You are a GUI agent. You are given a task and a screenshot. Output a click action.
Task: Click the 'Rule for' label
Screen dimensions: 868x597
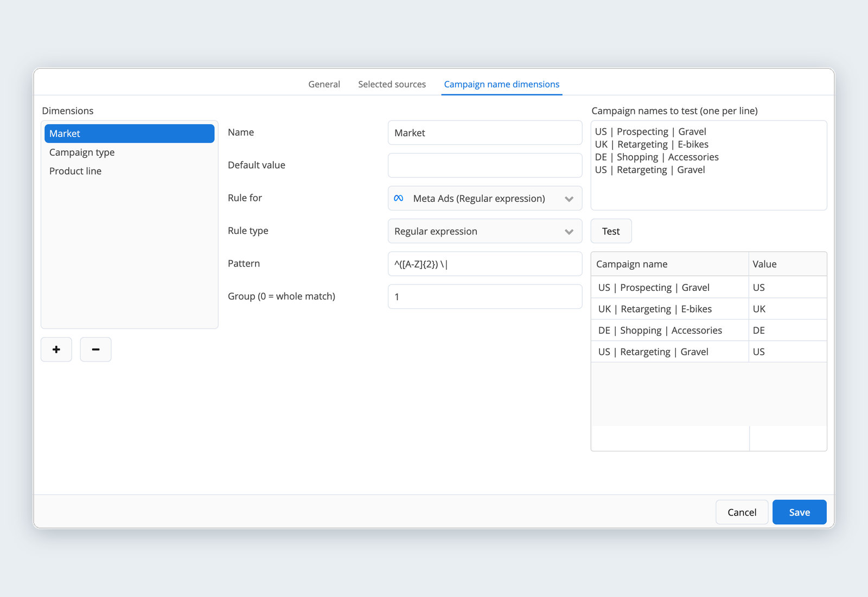245,198
